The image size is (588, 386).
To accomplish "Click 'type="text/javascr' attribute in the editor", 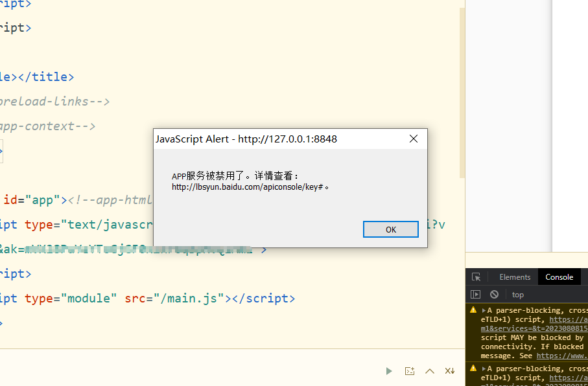I will (89, 225).
